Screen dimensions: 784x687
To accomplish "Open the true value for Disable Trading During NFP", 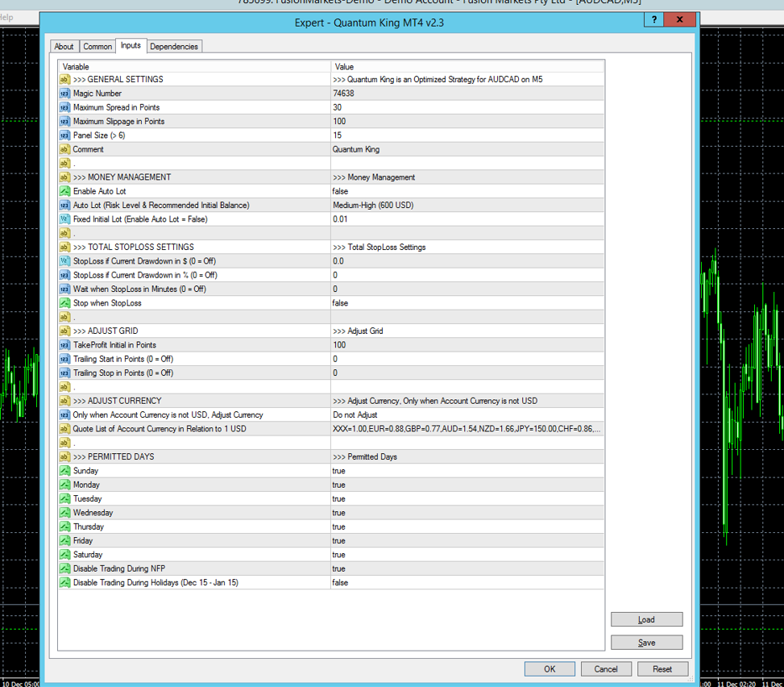I will 338,569.
